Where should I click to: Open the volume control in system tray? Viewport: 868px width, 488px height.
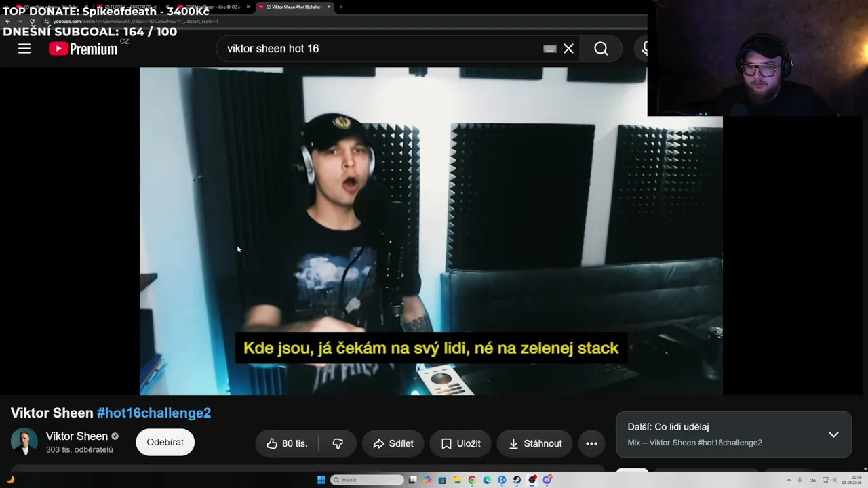point(833,480)
